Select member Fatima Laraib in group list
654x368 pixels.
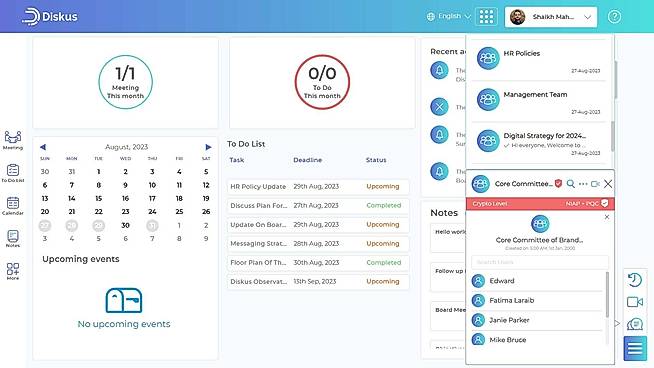(537, 300)
